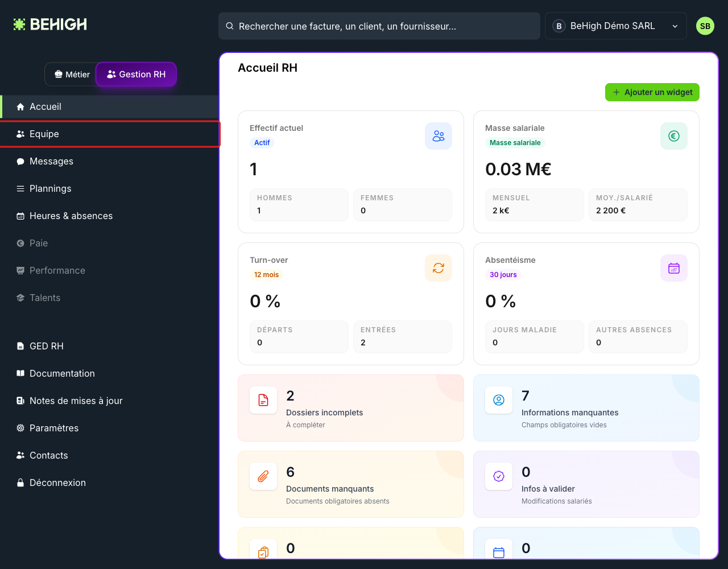This screenshot has height=569, width=728.
Task: Click the green Masse salariale badge
Action: pyautogui.click(x=515, y=143)
